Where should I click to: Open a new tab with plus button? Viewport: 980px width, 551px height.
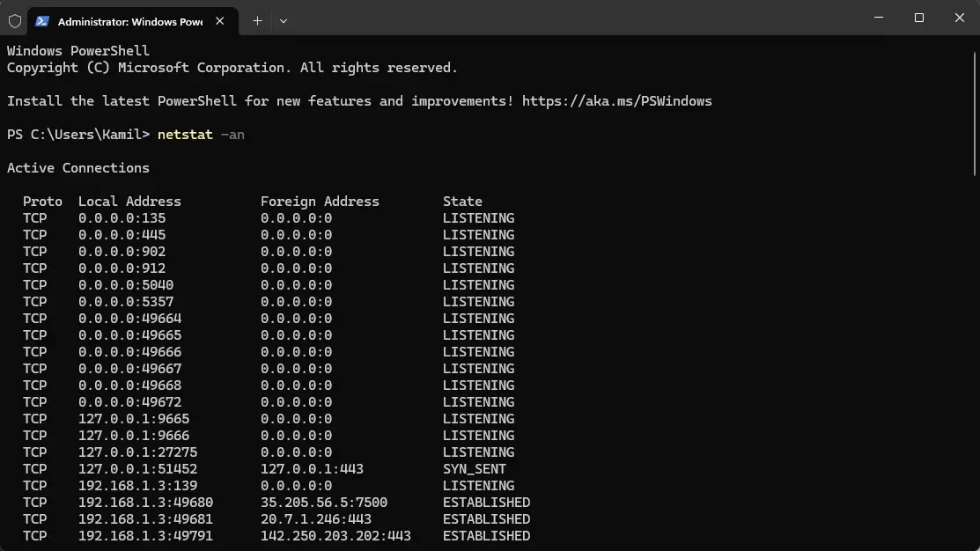tap(257, 21)
